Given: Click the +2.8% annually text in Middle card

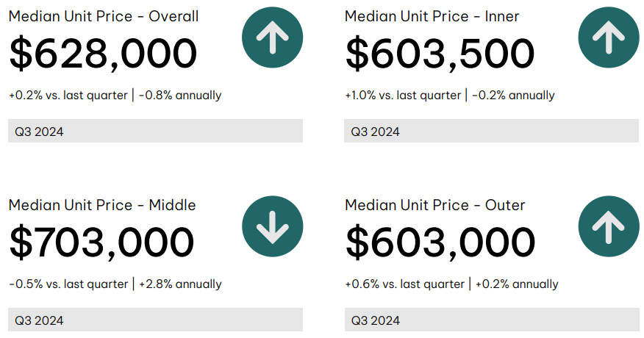Looking at the screenshot, I should click(180, 284).
